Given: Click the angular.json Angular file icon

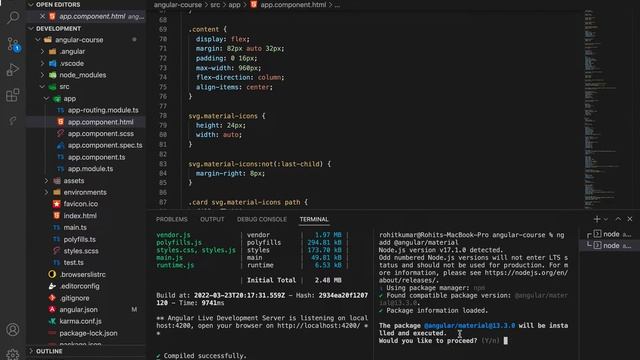Looking at the screenshot, I should [x=52, y=309].
